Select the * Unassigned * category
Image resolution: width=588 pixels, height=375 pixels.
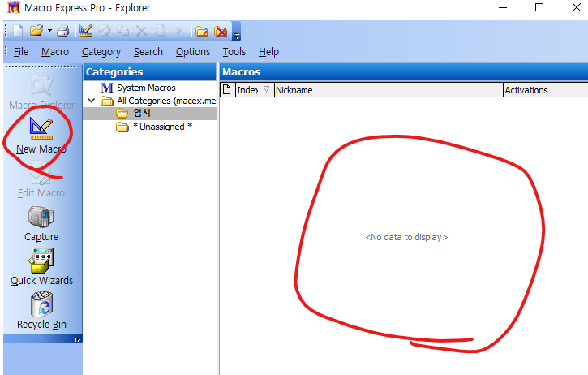(154, 127)
